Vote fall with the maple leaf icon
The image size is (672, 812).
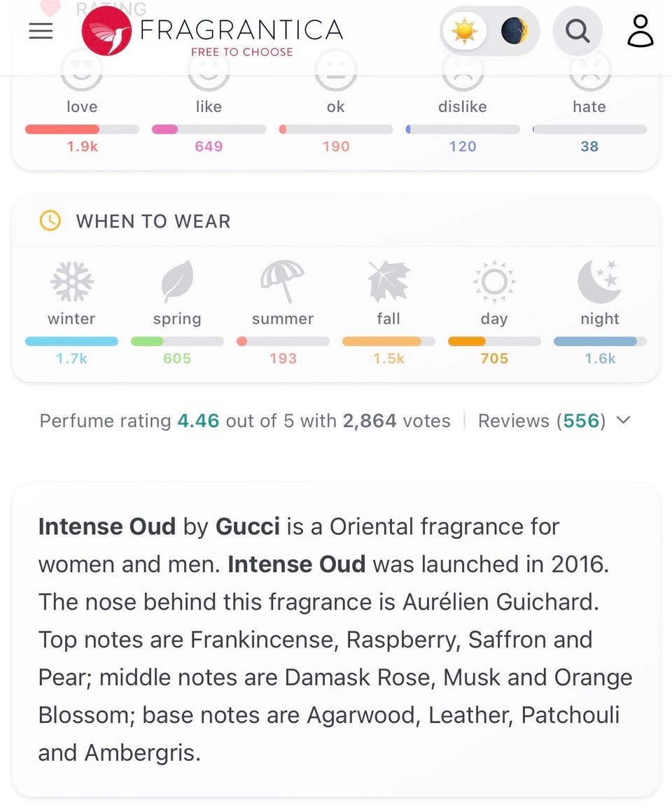pos(388,281)
